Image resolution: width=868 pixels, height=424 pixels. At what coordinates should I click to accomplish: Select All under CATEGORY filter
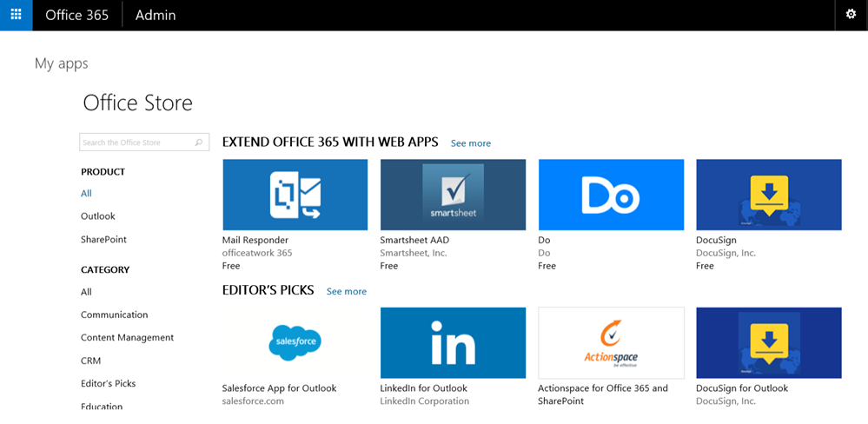click(x=86, y=292)
